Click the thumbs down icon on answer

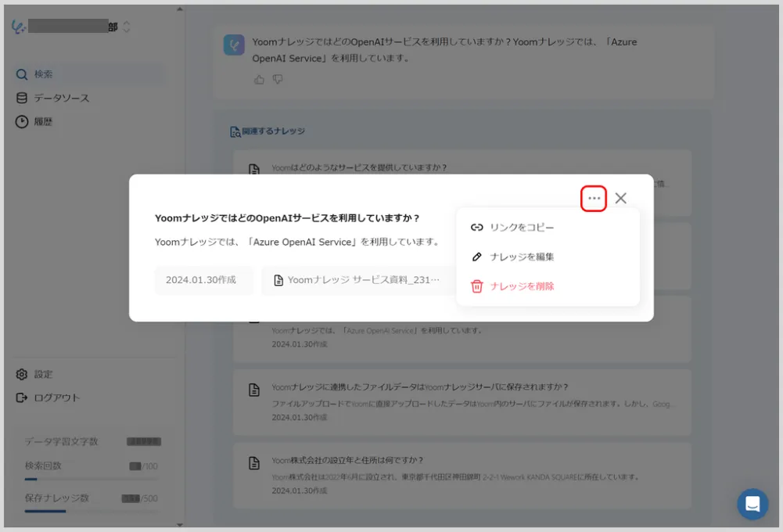278,79
